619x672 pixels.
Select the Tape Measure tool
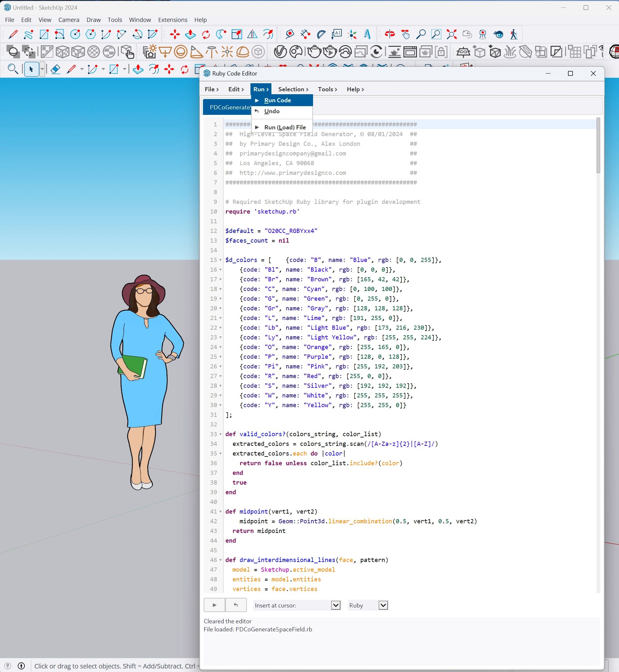pyautogui.click(x=290, y=34)
